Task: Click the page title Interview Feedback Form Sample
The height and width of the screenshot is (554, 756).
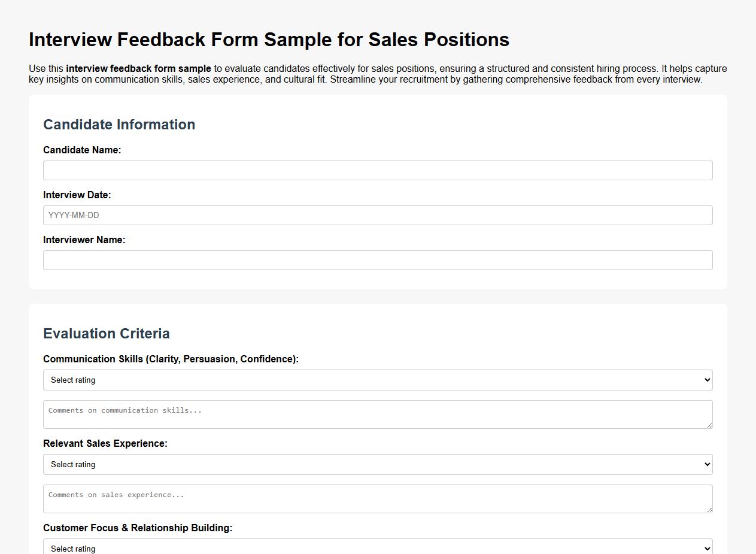Action: click(x=269, y=40)
